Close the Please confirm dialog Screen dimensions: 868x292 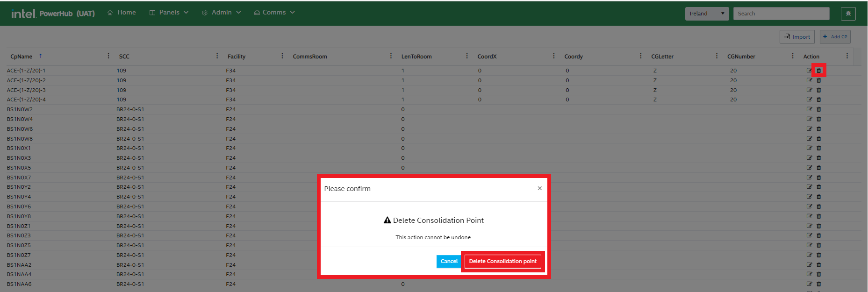(539, 188)
